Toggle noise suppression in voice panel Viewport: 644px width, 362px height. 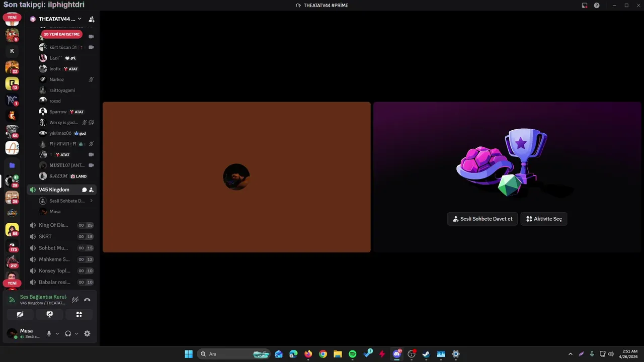75,300
